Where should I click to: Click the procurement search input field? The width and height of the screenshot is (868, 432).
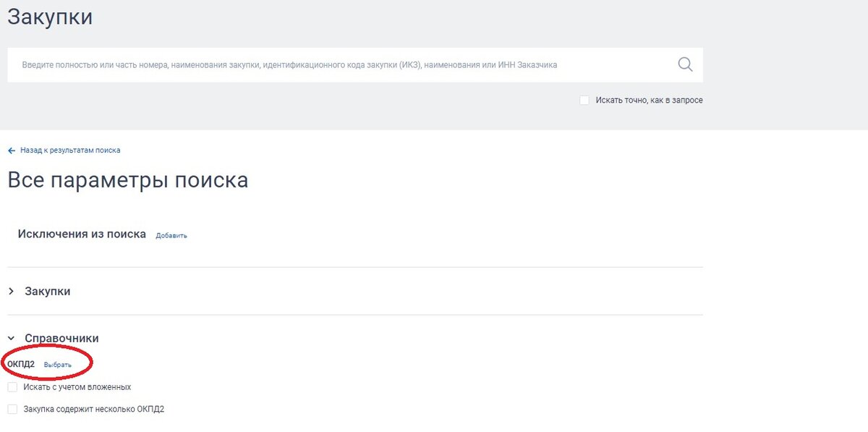pyautogui.click(x=355, y=65)
